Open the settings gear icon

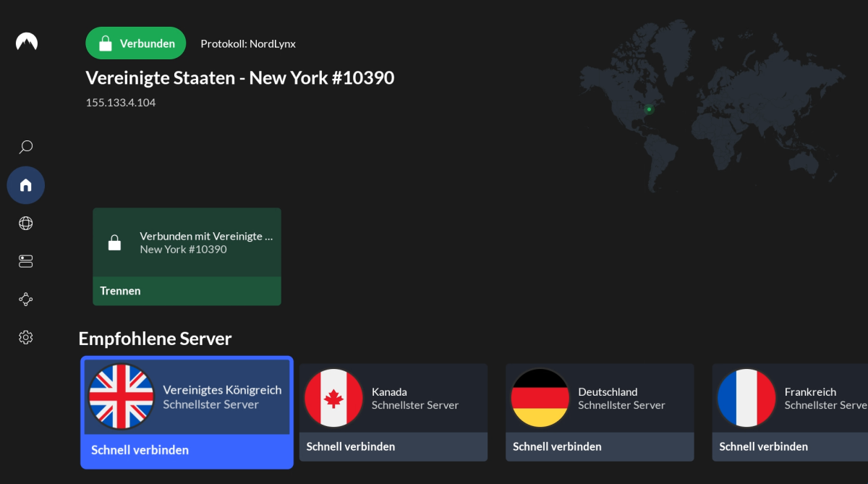tap(26, 337)
